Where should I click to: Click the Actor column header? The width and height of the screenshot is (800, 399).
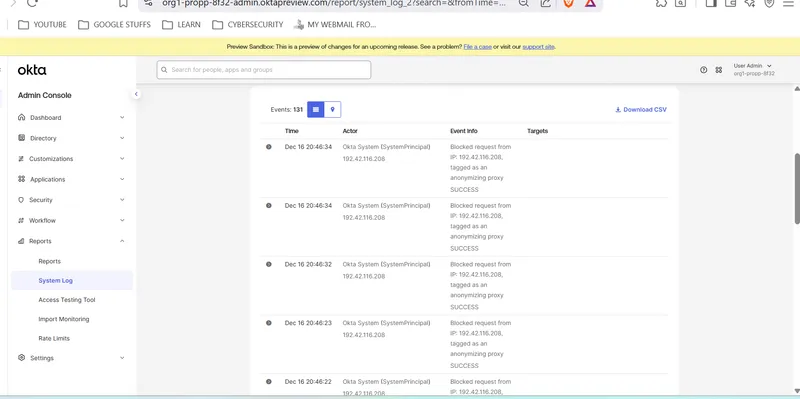point(350,131)
